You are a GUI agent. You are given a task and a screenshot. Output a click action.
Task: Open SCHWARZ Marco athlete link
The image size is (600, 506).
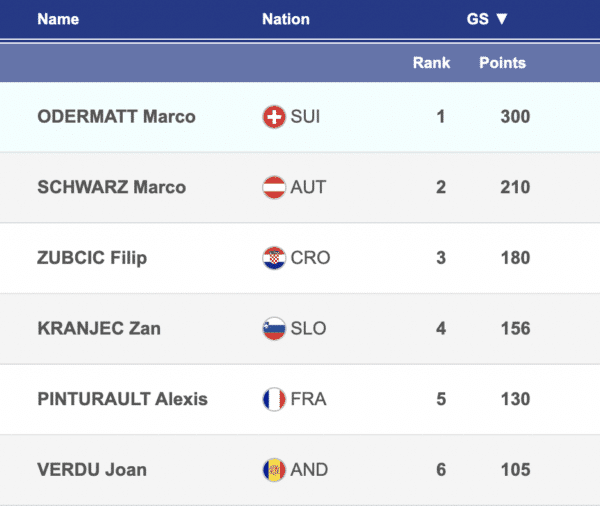111,187
